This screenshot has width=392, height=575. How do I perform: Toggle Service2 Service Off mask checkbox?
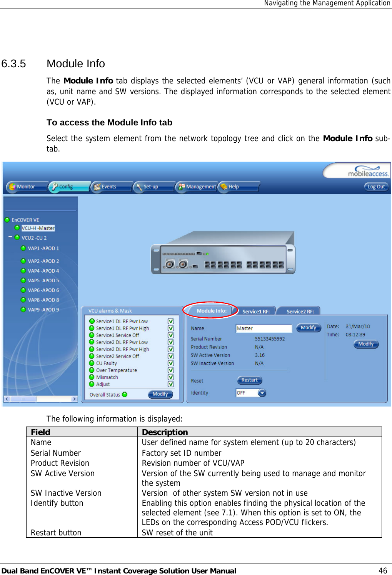tap(171, 356)
